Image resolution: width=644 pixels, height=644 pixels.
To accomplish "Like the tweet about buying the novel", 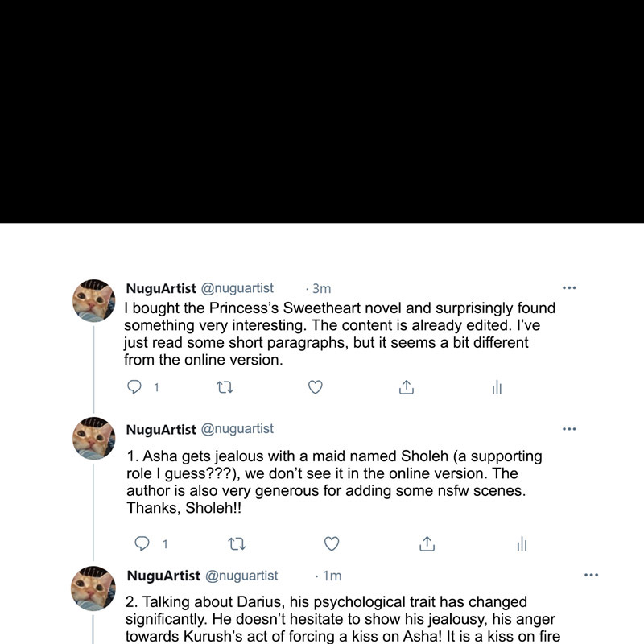I will [316, 387].
